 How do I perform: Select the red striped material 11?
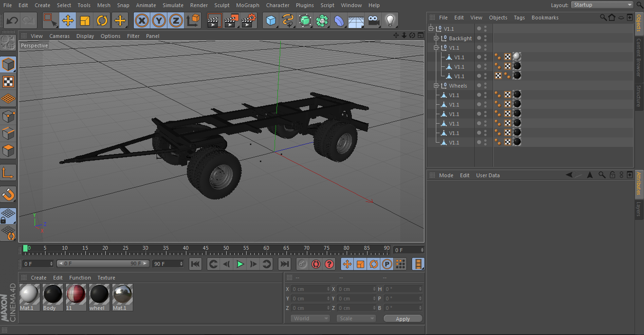(76, 295)
